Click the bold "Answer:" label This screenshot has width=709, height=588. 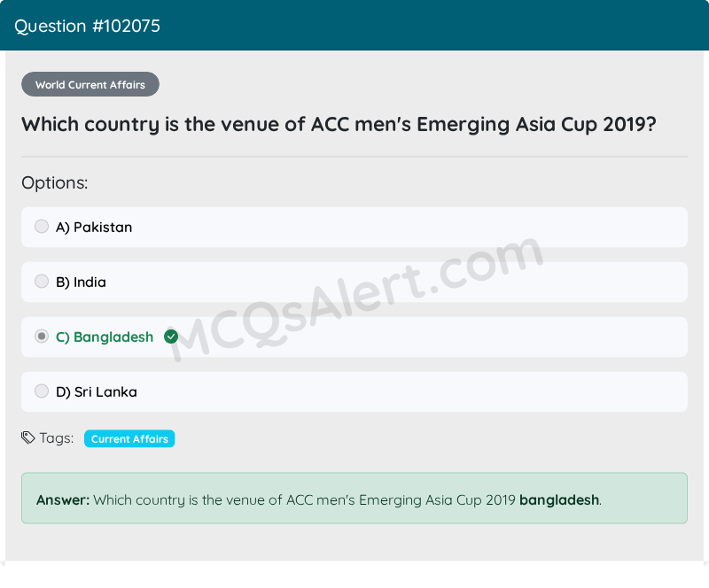pyautogui.click(x=63, y=500)
